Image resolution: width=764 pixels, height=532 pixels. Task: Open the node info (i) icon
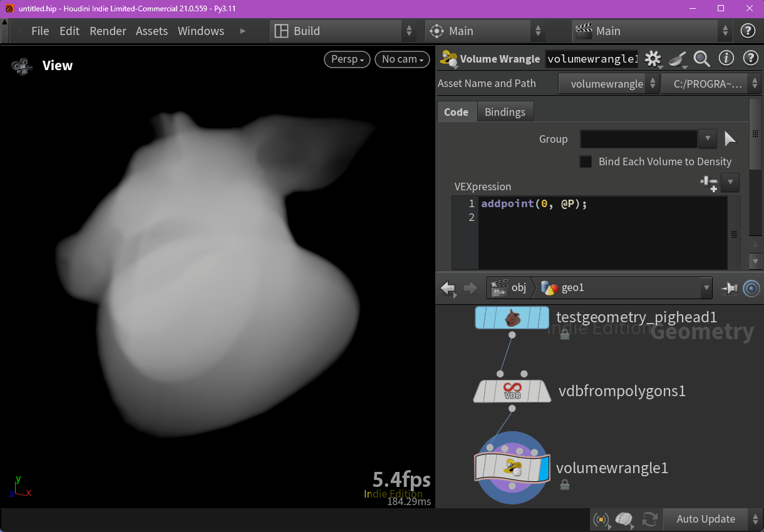(726, 59)
